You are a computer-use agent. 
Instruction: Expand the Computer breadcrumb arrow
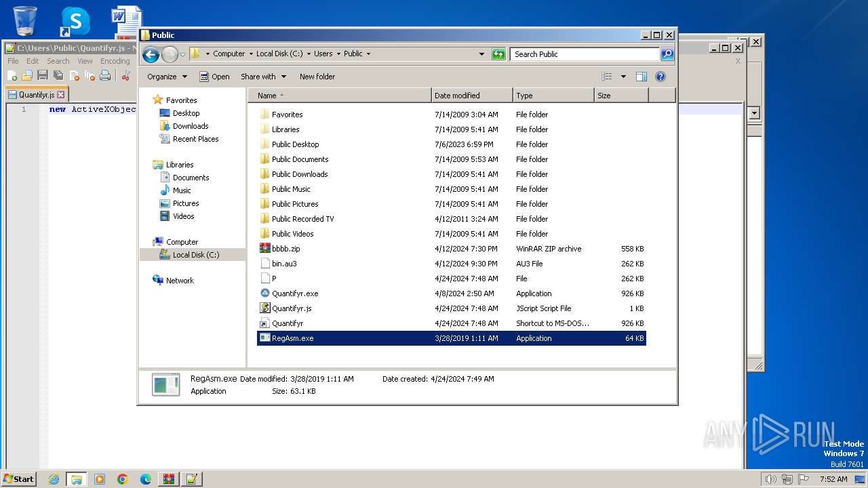click(250, 54)
